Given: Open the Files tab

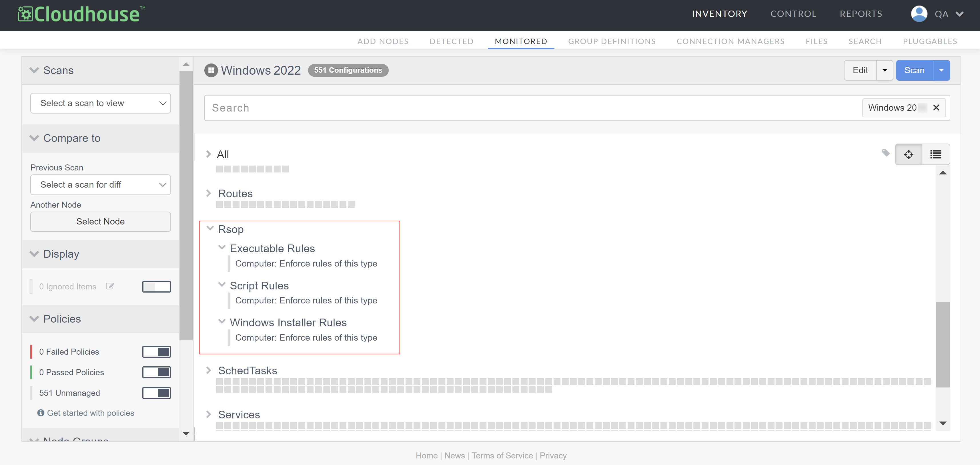Looking at the screenshot, I should click(x=817, y=41).
